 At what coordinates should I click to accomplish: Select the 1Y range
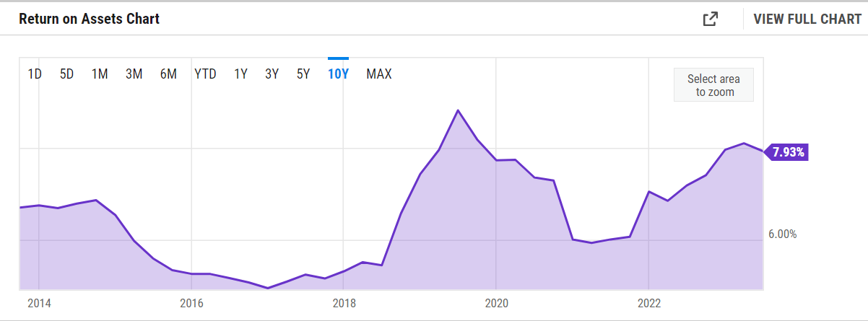point(240,74)
